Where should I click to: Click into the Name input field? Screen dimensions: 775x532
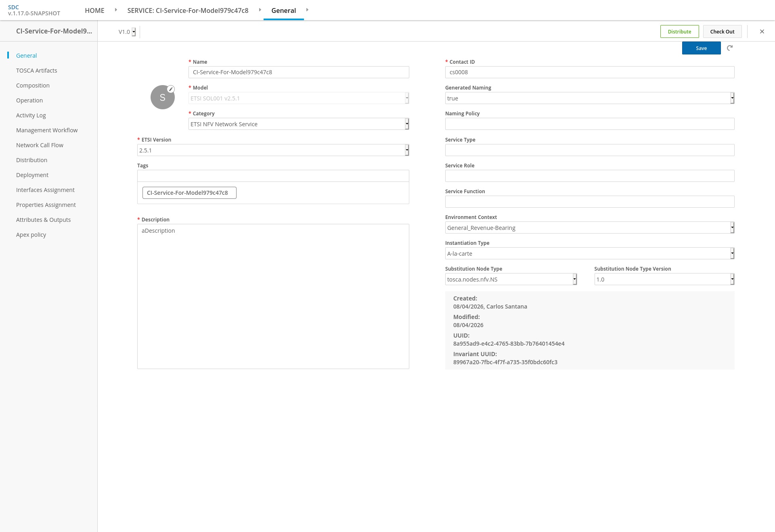(x=299, y=72)
